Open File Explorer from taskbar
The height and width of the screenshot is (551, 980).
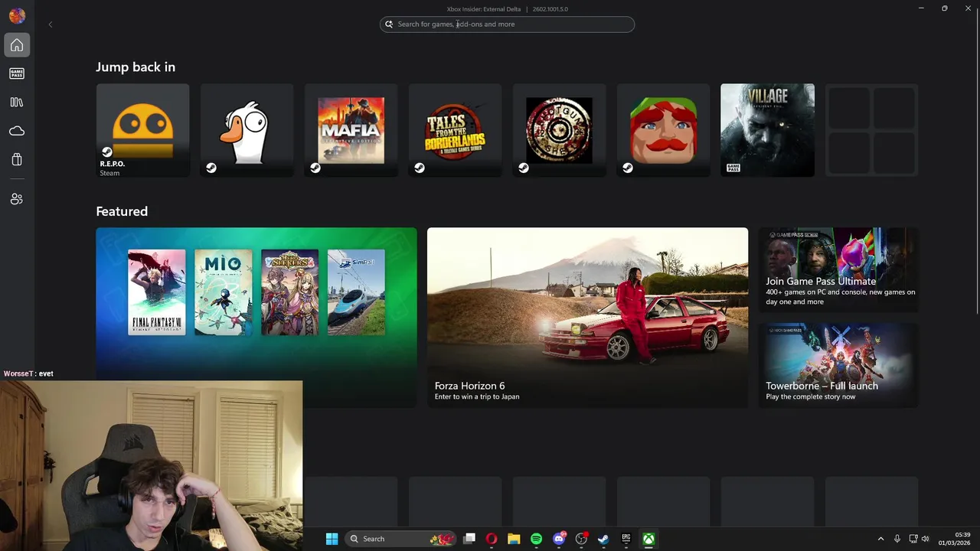tap(514, 539)
